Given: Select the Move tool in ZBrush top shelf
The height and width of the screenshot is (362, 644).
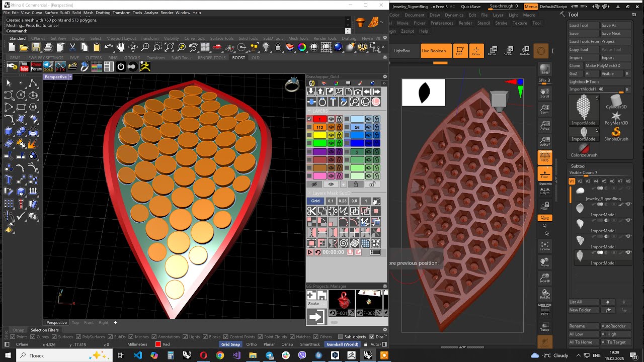Looking at the screenshot, I should point(492,51).
